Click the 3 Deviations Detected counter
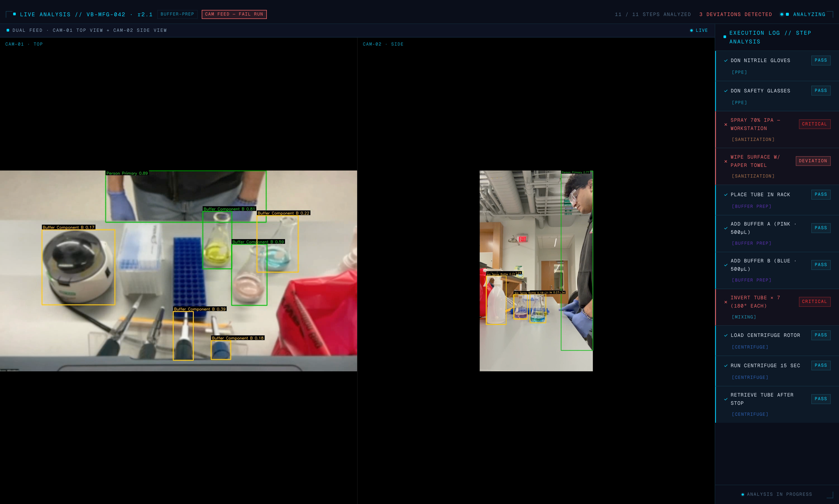The height and width of the screenshot is (504, 839). tap(736, 14)
